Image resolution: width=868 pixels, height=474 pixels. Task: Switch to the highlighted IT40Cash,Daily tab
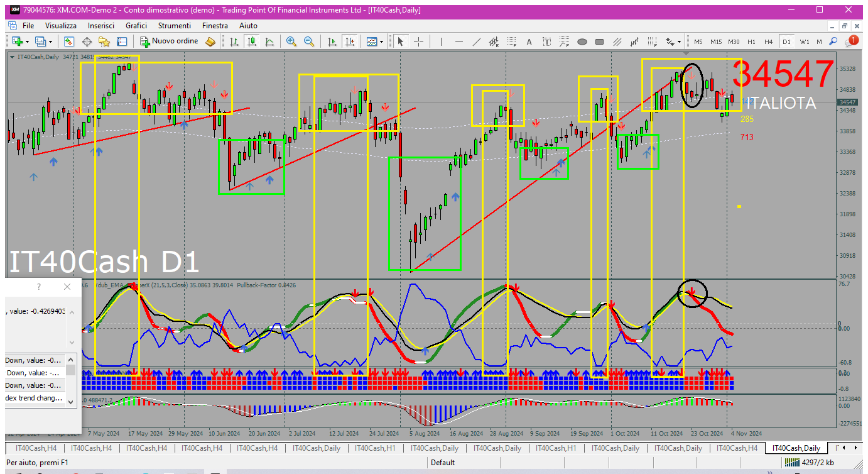tap(796, 448)
